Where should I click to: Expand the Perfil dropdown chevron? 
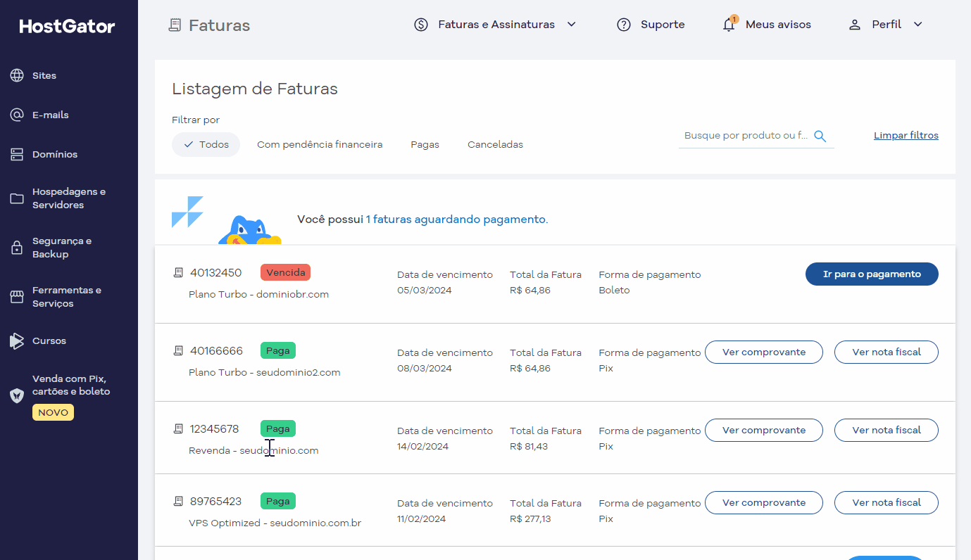tap(917, 25)
